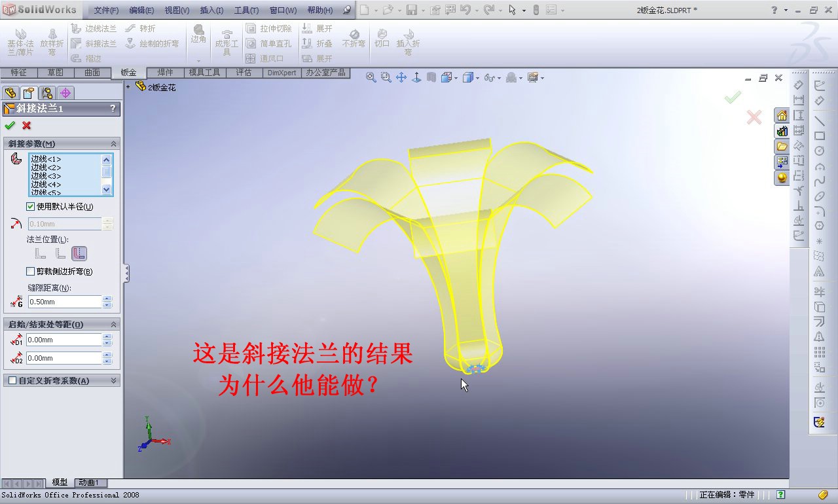Collapse the 启始/结束处等距 section
The width and height of the screenshot is (838, 504).
click(x=113, y=324)
